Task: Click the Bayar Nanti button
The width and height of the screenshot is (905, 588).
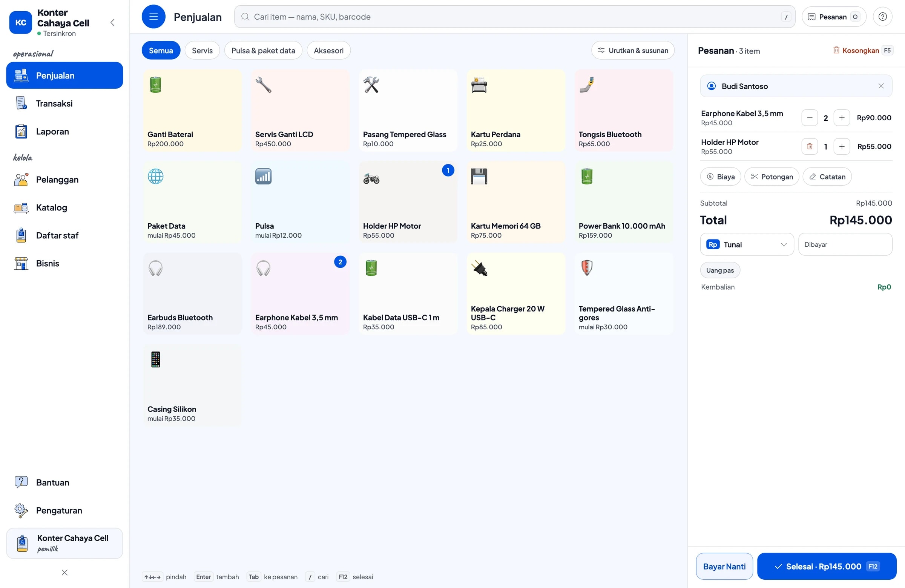Action: [724, 567]
